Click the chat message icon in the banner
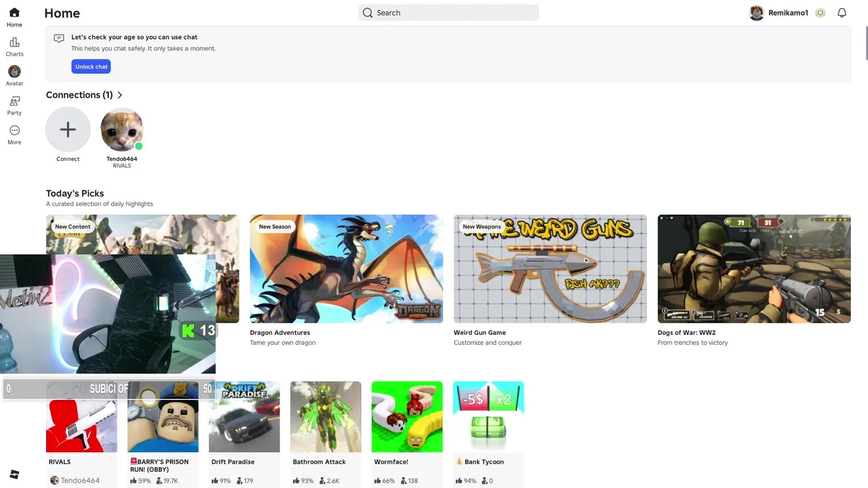Viewport: 868px width, 488px height. (59, 39)
